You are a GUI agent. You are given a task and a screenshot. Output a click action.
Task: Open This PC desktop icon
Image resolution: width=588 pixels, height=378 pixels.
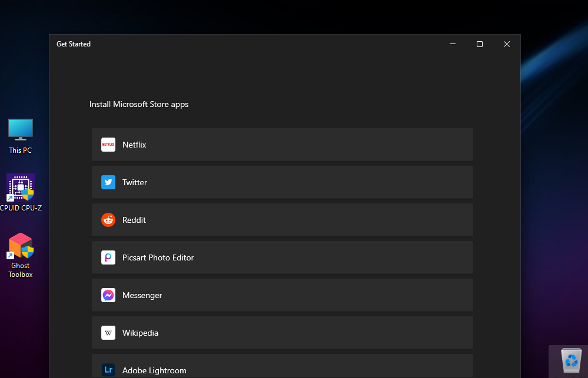coord(21,136)
